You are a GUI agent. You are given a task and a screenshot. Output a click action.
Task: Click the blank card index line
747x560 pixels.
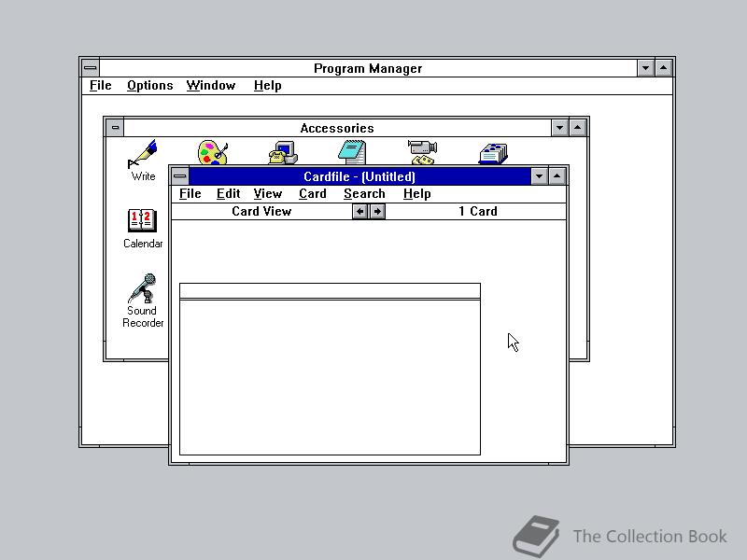(330, 291)
